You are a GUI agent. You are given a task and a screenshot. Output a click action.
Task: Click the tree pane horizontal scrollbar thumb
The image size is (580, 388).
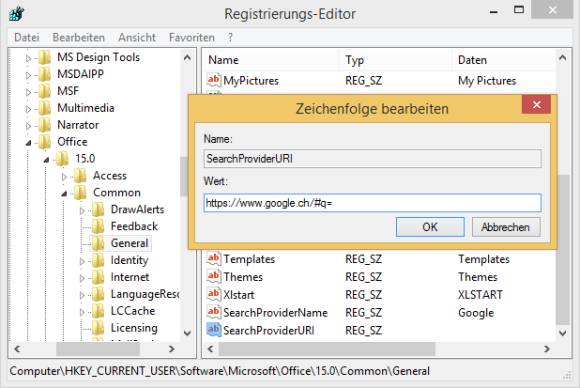[x=98, y=349]
